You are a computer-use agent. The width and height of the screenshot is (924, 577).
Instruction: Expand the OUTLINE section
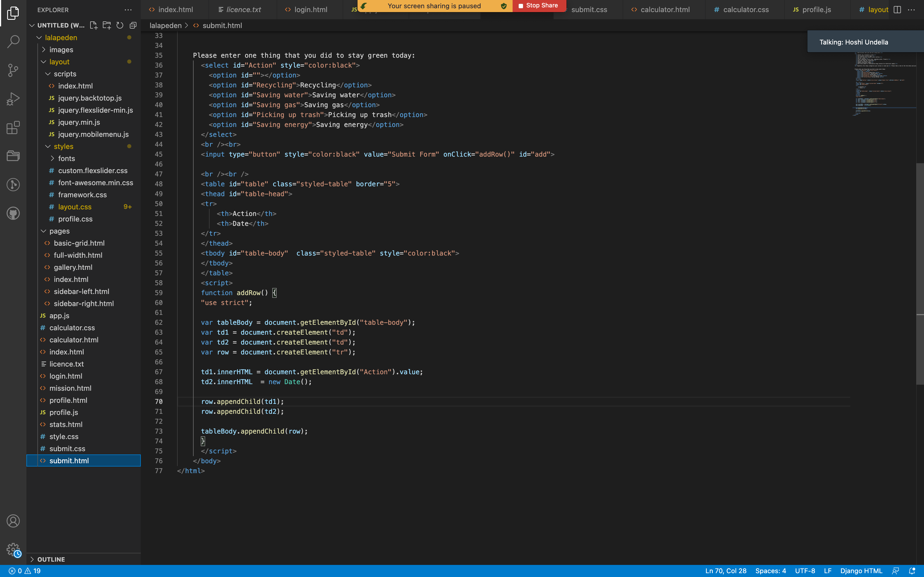click(x=51, y=559)
